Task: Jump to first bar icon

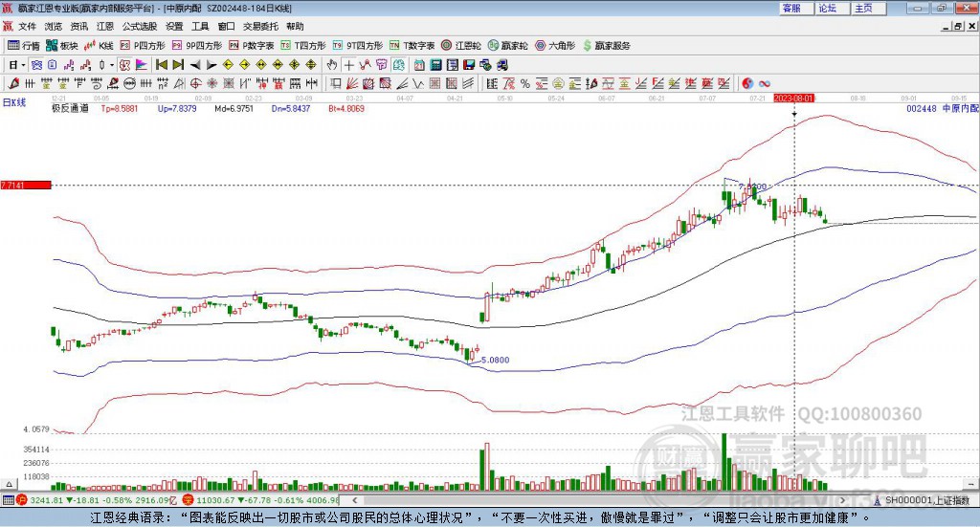Action: coord(161,65)
